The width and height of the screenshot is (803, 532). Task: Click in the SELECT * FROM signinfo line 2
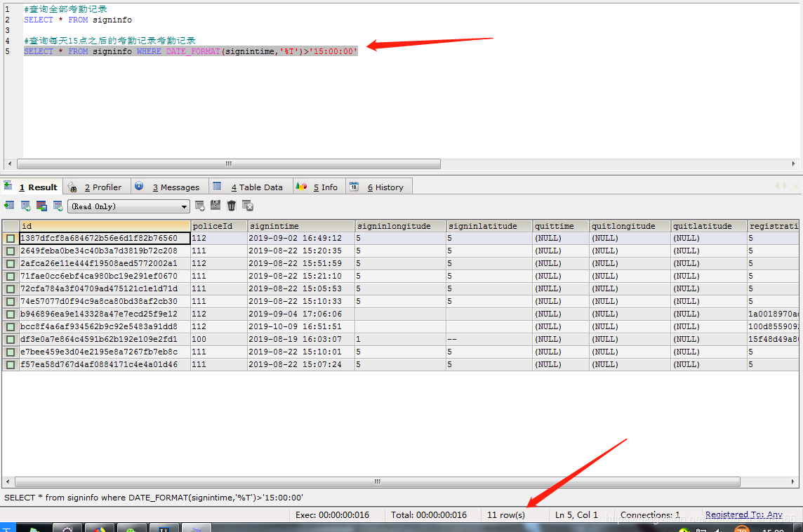(x=78, y=20)
